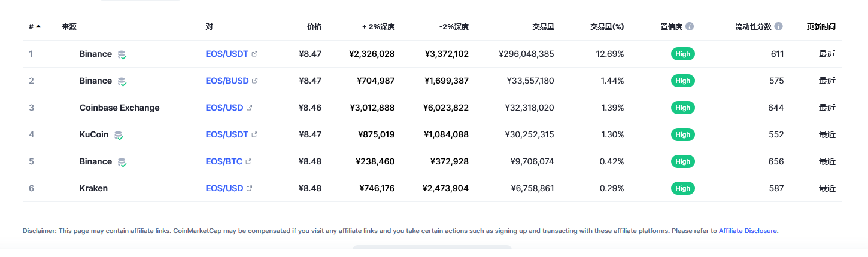The height and width of the screenshot is (257, 868).
Task: Open the Kraken exchange source
Action: pos(93,188)
